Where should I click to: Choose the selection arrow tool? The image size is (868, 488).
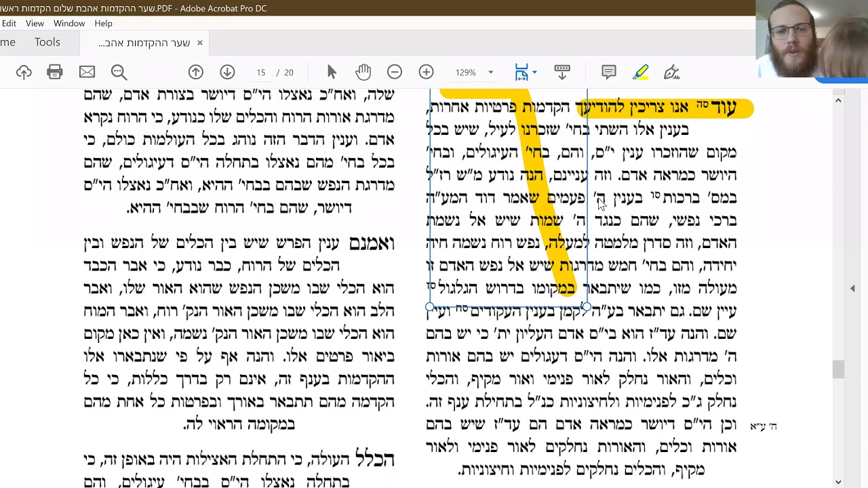pos(332,72)
